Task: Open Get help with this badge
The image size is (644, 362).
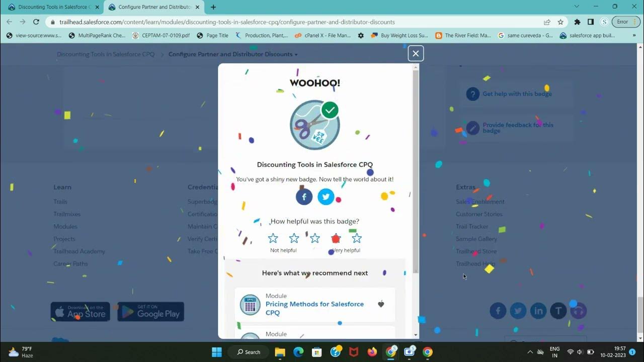Action: tap(517, 94)
